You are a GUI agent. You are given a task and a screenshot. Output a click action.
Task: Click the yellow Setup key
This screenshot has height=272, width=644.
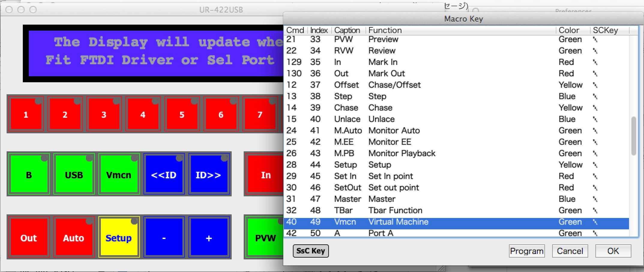coord(119,237)
